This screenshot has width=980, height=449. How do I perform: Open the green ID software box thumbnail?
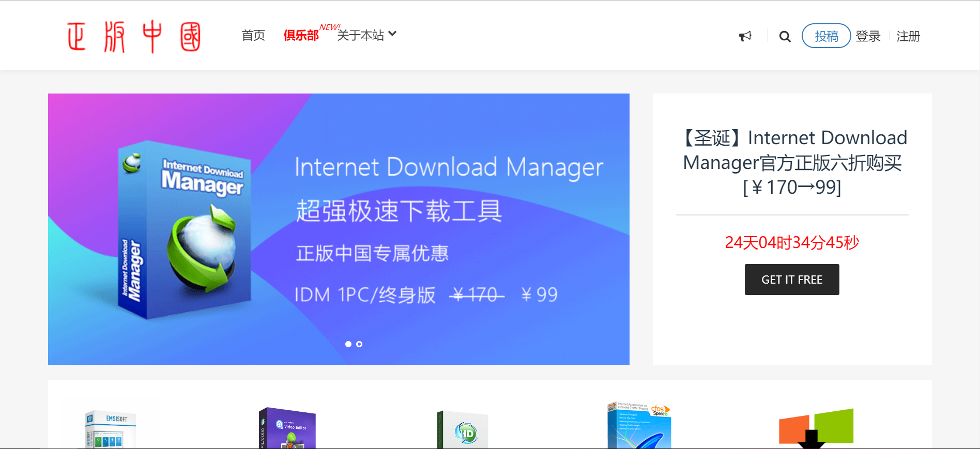tap(463, 429)
